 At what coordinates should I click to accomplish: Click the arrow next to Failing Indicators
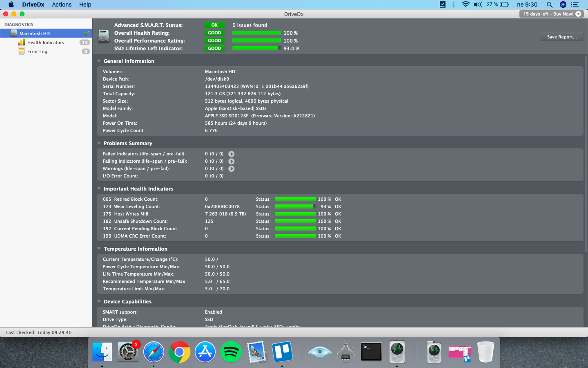[232, 162]
